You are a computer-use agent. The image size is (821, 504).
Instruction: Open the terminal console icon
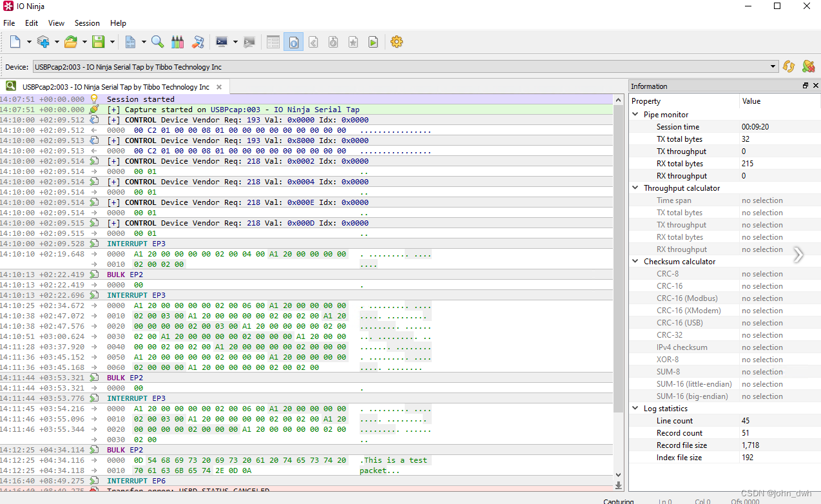point(220,41)
